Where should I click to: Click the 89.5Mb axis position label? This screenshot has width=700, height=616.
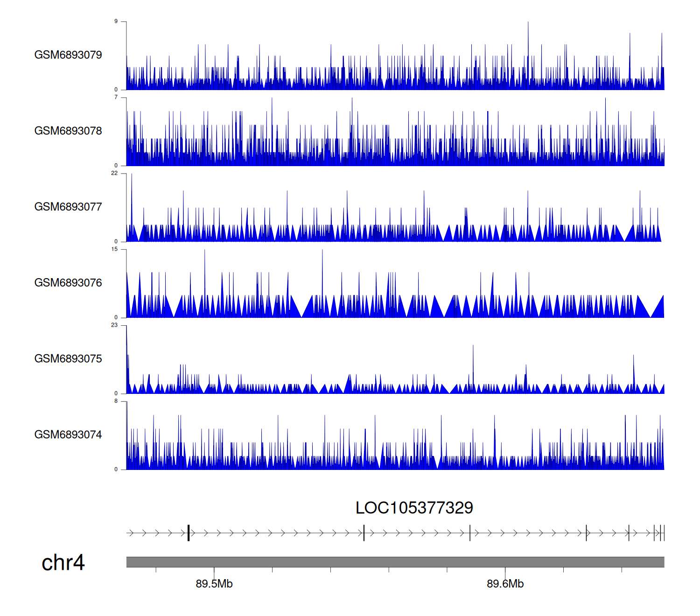(214, 584)
